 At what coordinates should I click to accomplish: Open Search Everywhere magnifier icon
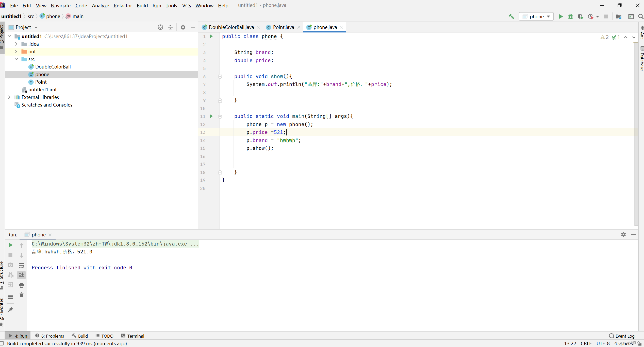pos(641,16)
